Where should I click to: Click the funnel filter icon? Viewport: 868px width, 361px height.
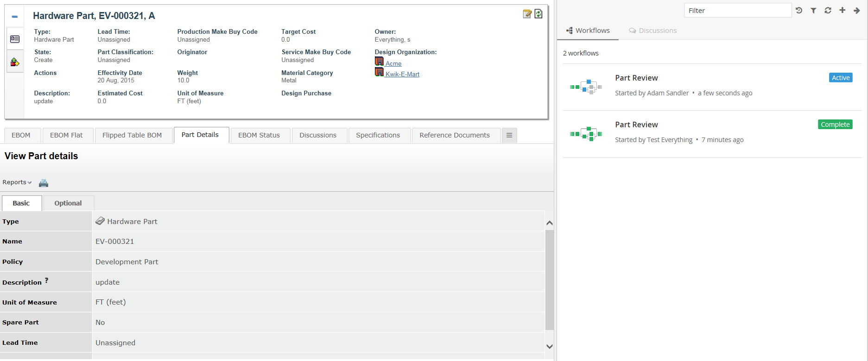[x=813, y=10]
